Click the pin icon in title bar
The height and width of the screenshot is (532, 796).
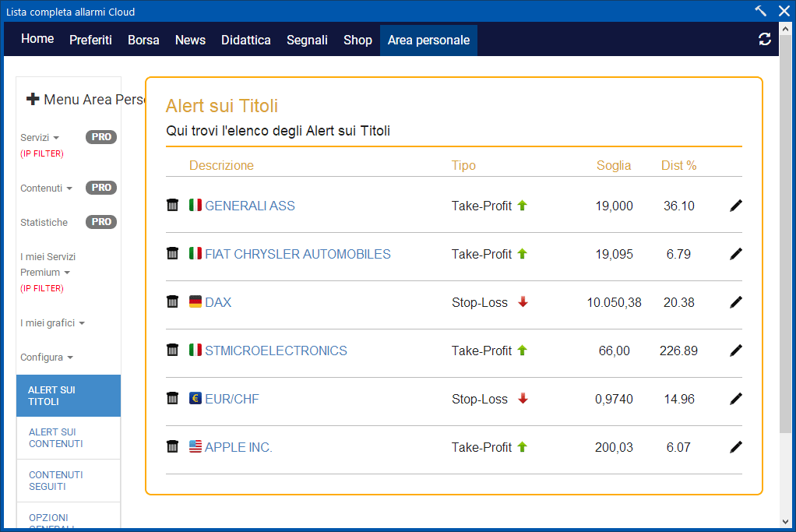point(760,11)
